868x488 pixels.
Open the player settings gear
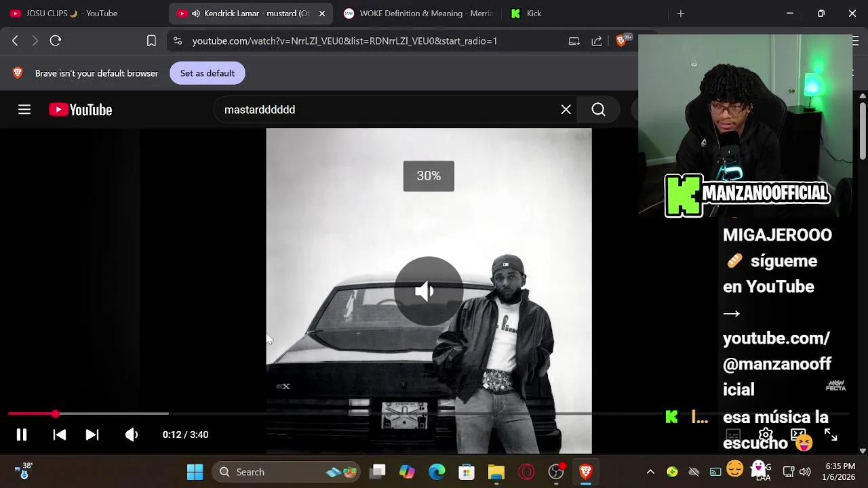[x=766, y=434]
